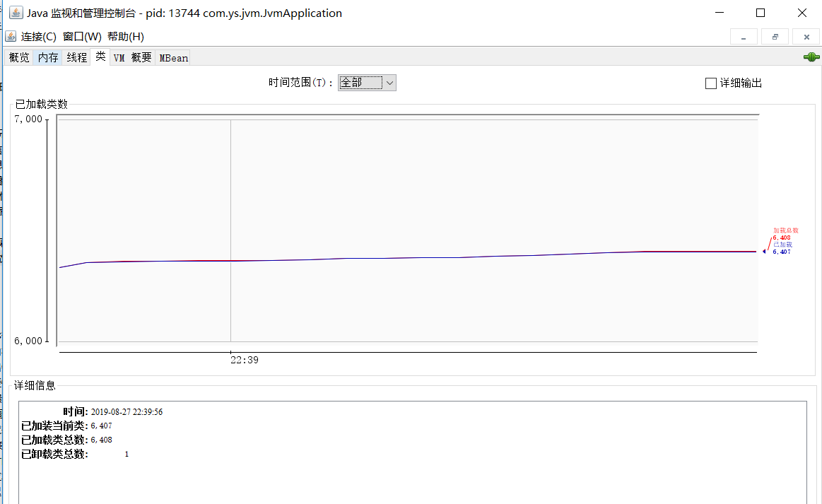The height and width of the screenshot is (504, 822).
Task: Close the inner connection frame
Action: click(x=806, y=37)
